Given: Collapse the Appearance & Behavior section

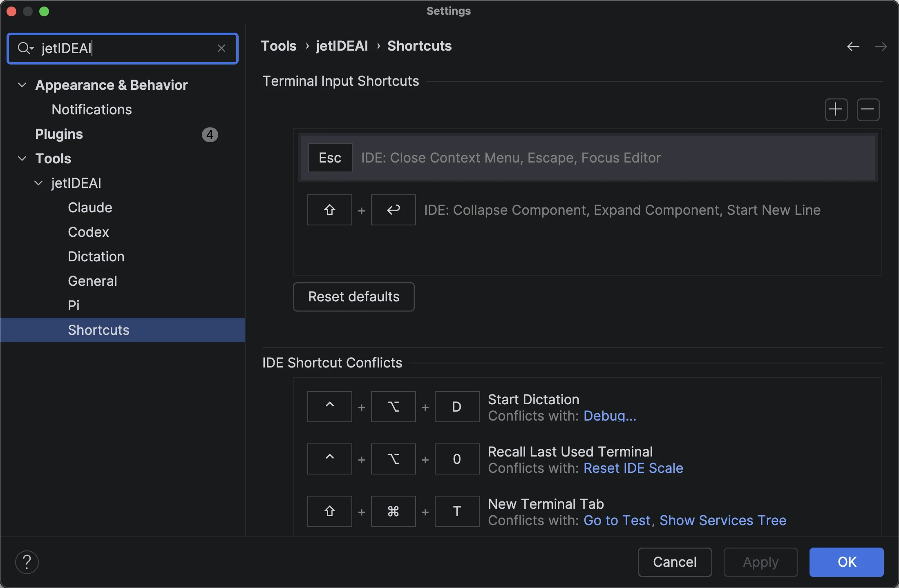Looking at the screenshot, I should (x=22, y=85).
